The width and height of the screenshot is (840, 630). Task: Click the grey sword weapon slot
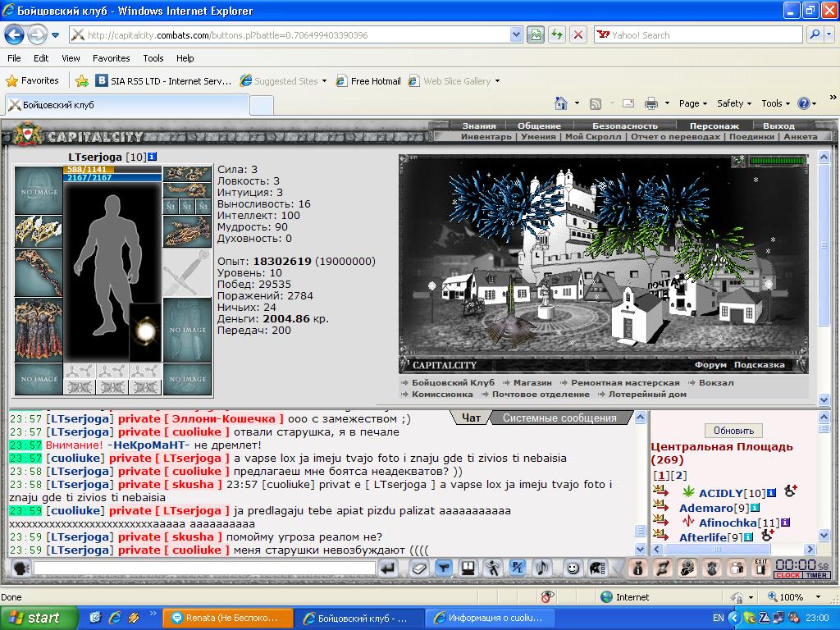click(x=187, y=272)
